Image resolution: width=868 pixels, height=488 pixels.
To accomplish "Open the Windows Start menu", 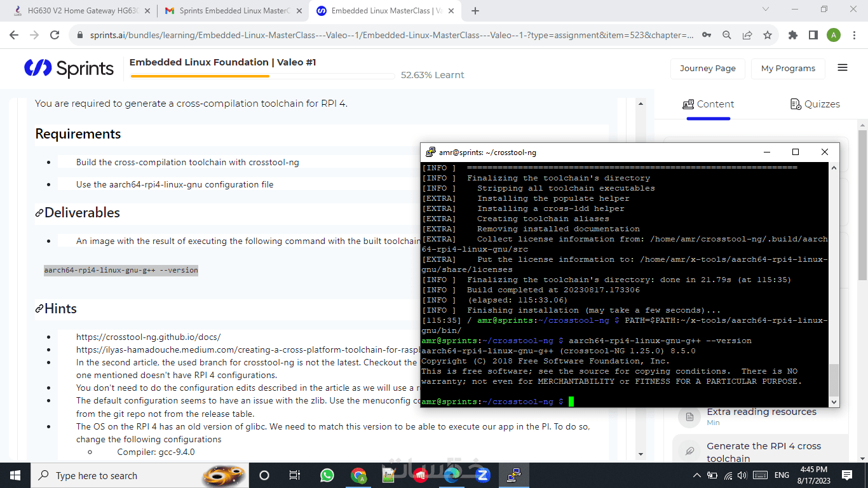I will (x=15, y=475).
